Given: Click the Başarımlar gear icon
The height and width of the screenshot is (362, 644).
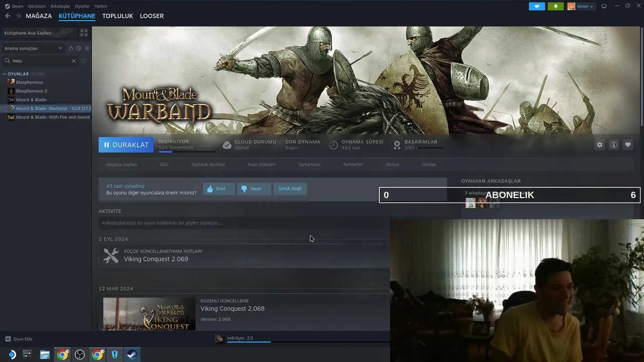Looking at the screenshot, I should [397, 145].
